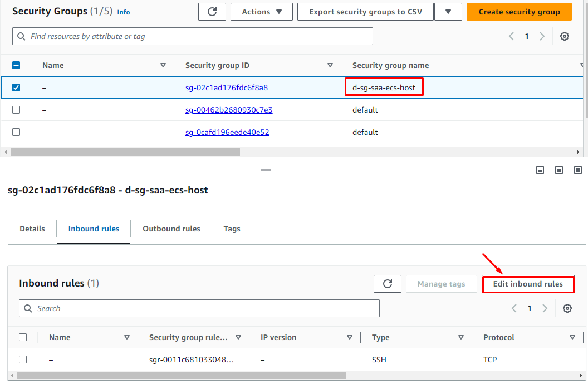
Task: Open security group link sg-0cafd196eede40e52
Action: pos(227,132)
